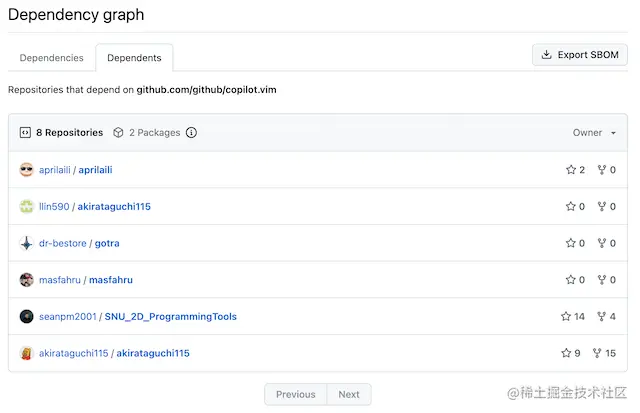Click the star icon showing 14 stars
The height and width of the screenshot is (413, 640).
point(566,317)
